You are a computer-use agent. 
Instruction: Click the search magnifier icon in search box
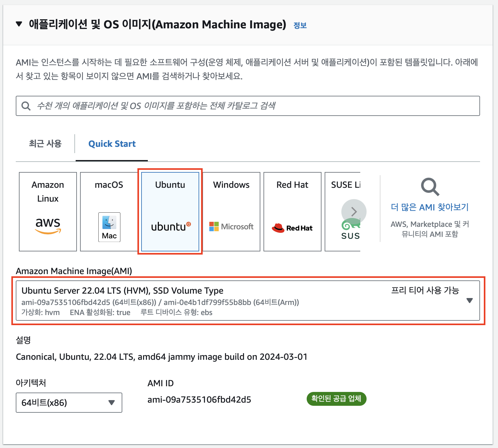coord(26,106)
